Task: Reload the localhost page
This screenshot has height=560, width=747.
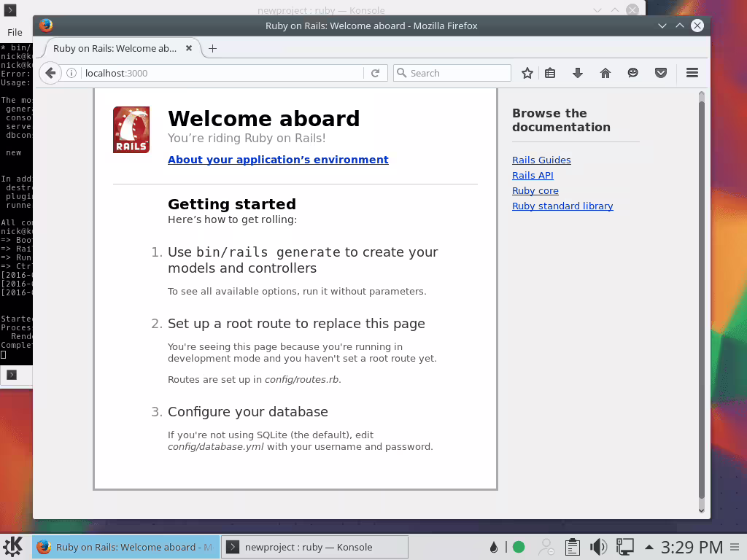Action: (376, 73)
